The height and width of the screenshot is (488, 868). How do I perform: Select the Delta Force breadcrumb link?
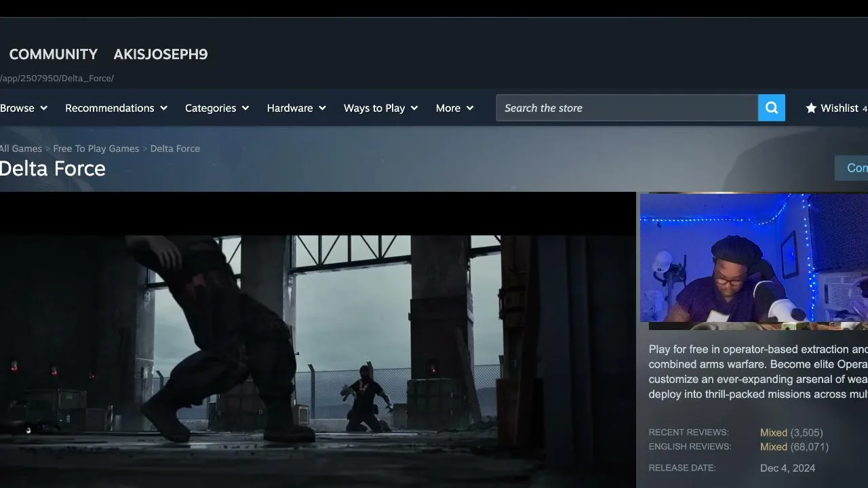pyautogui.click(x=175, y=148)
